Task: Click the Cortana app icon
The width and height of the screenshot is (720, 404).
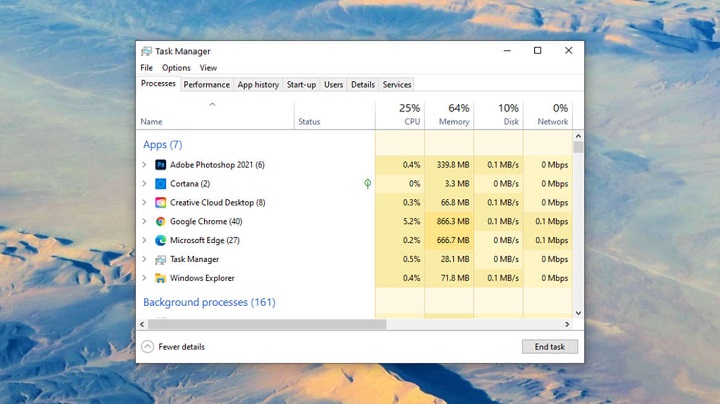Action: 160,184
